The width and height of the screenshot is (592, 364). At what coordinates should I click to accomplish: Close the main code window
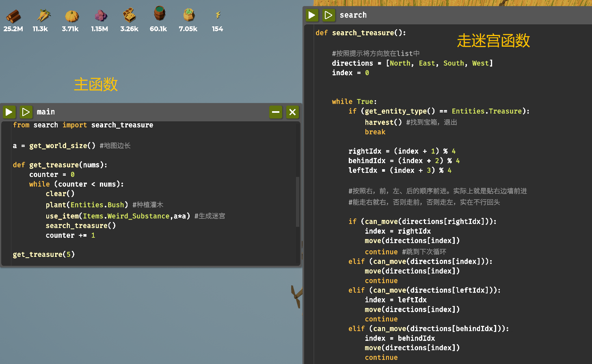coord(292,112)
